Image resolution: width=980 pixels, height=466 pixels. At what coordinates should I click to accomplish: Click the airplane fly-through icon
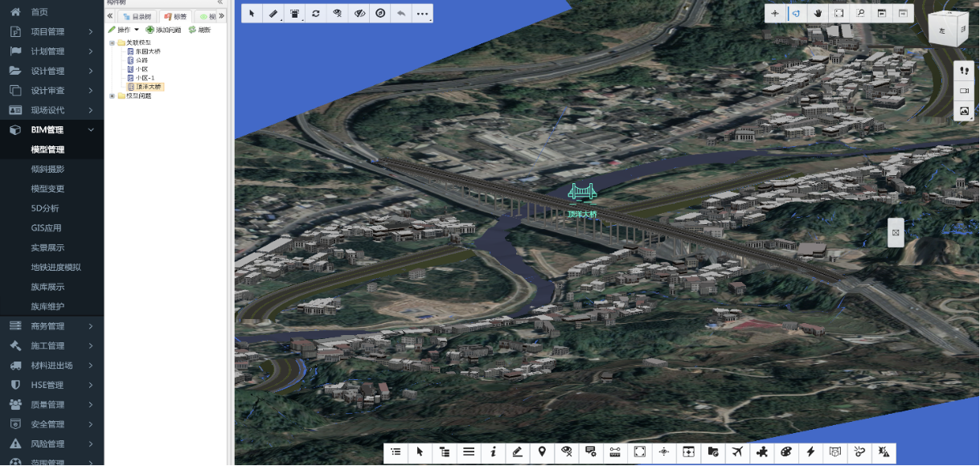[736, 452]
